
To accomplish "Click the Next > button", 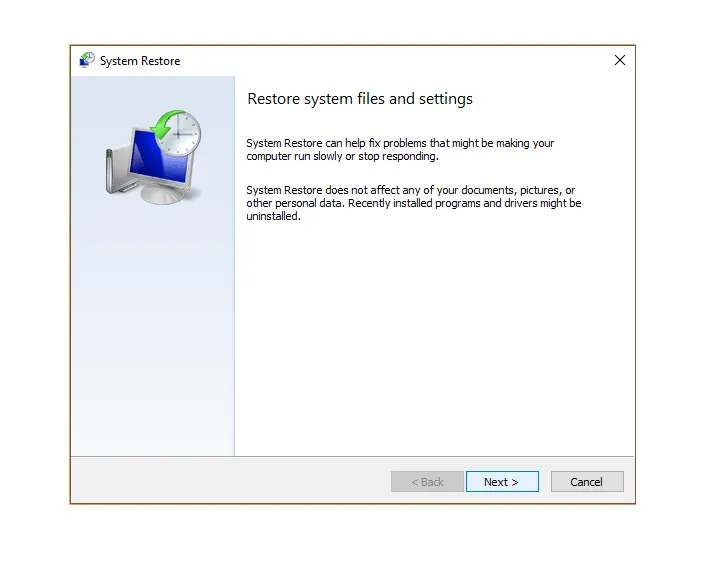I will coord(502,482).
